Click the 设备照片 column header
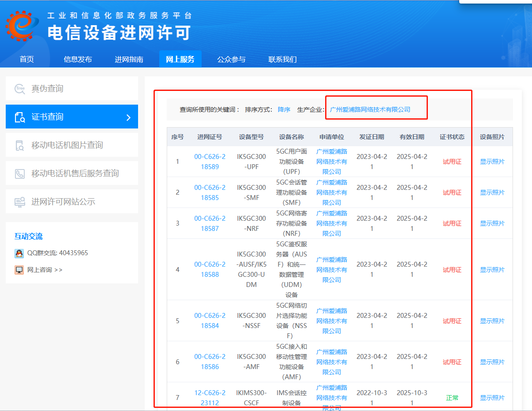The image size is (532, 411). tap(492, 137)
